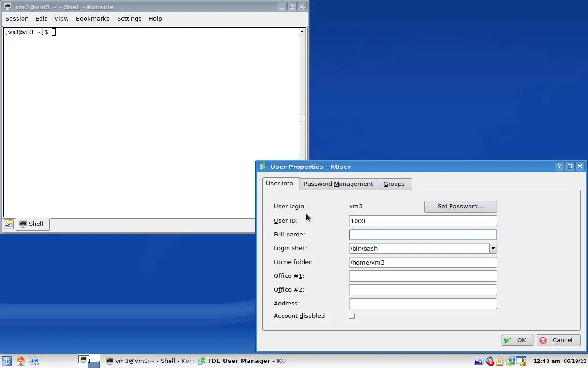Click Konsole scrollbar up arrow
This screenshot has width=588, height=368.
click(x=302, y=31)
